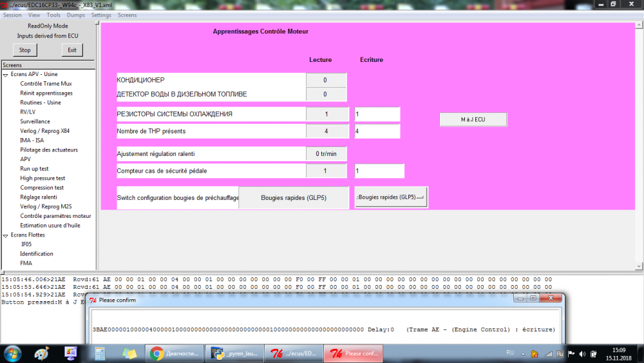Select IMA - ISA screen
The width and height of the screenshot is (644, 363).
click(x=32, y=140)
